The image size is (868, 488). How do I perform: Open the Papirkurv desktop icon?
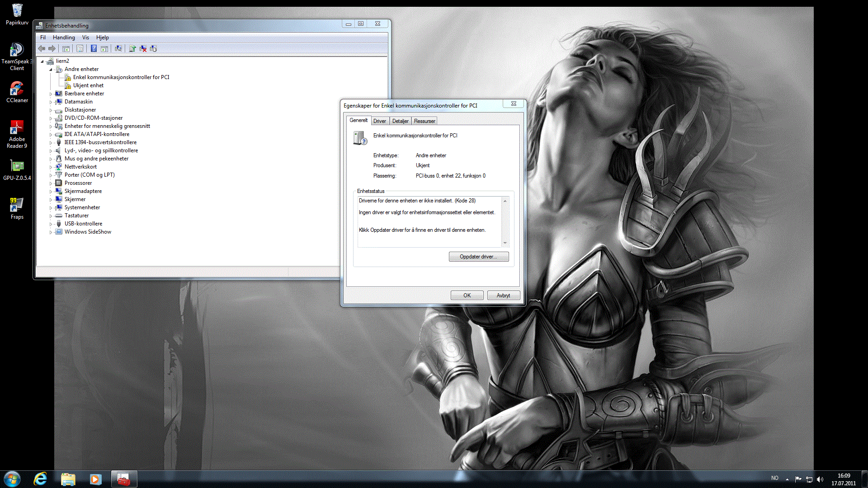click(17, 14)
